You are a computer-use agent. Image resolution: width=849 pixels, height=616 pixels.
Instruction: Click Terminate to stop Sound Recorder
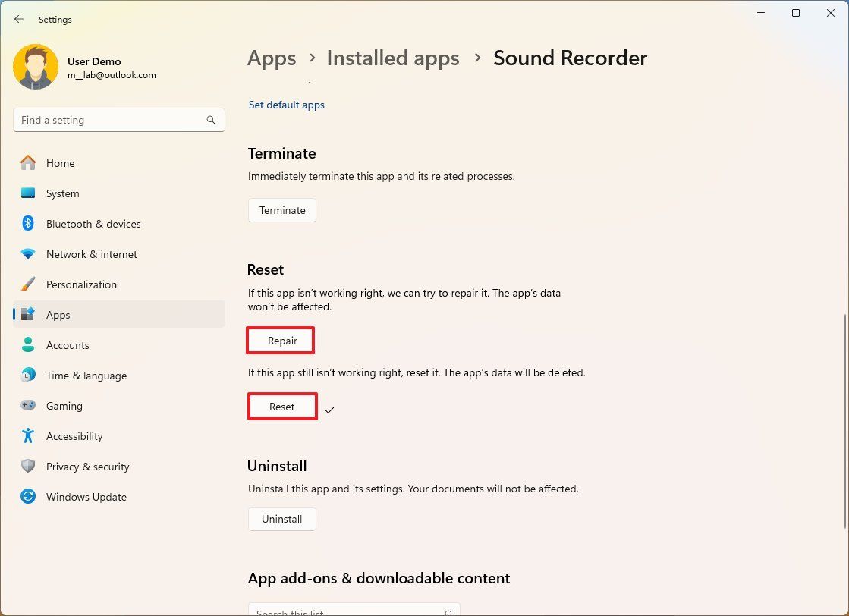coord(281,210)
